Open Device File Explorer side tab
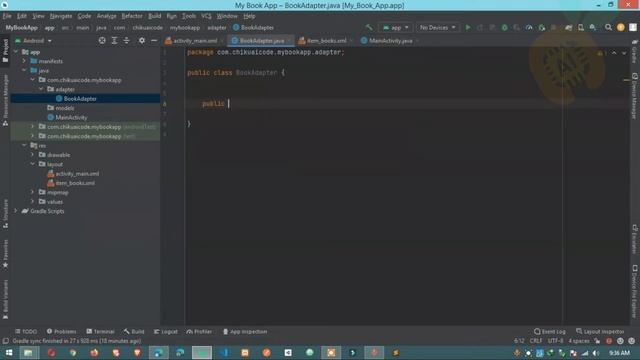640x360 pixels. coord(634,291)
